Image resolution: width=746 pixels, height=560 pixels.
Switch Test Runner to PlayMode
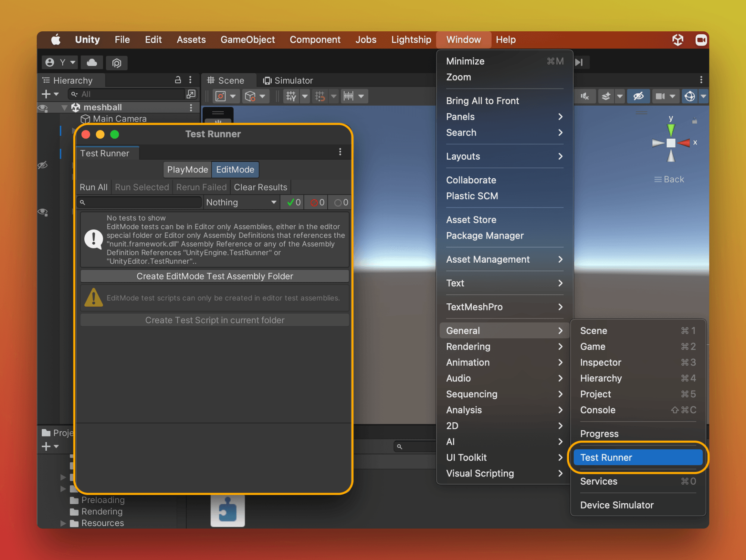click(x=187, y=169)
